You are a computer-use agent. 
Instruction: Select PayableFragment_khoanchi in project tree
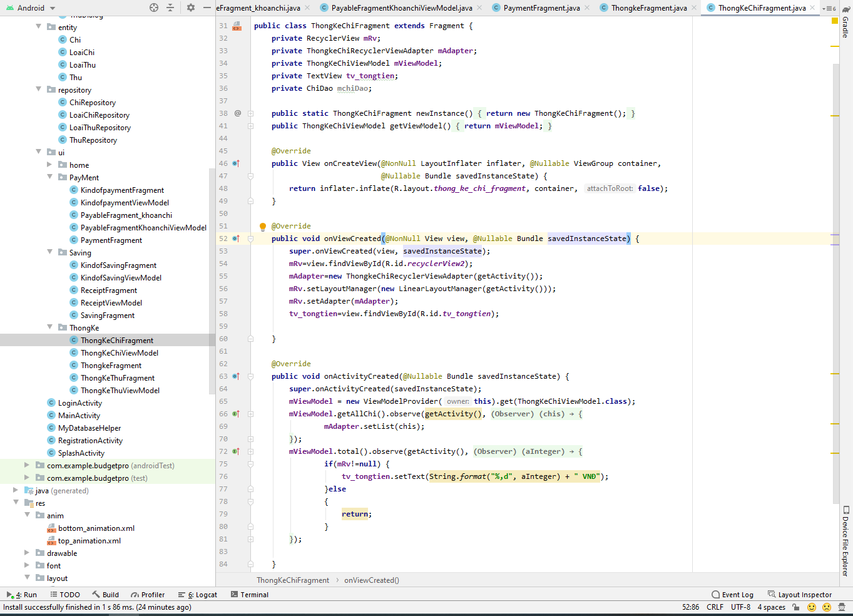(x=126, y=215)
